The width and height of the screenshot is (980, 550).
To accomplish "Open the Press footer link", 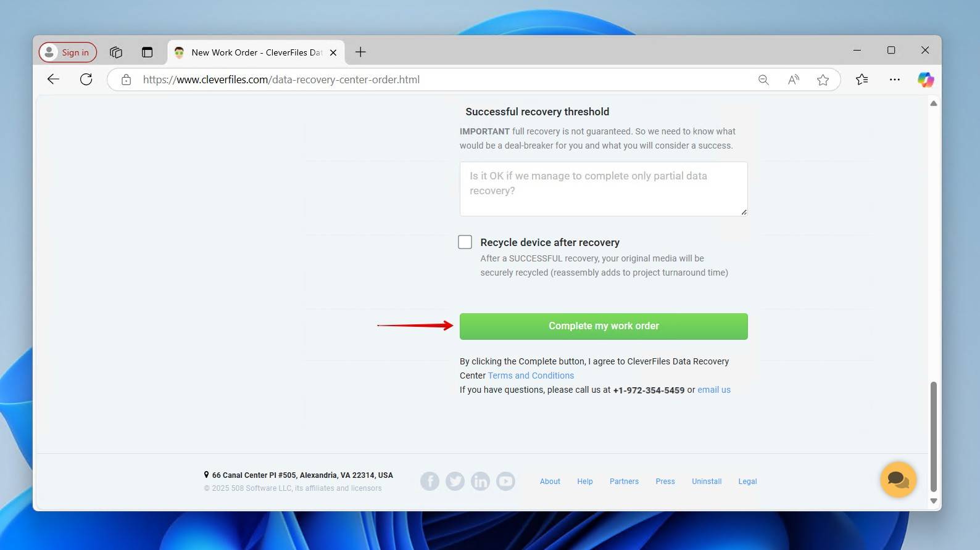I will pyautogui.click(x=665, y=482).
